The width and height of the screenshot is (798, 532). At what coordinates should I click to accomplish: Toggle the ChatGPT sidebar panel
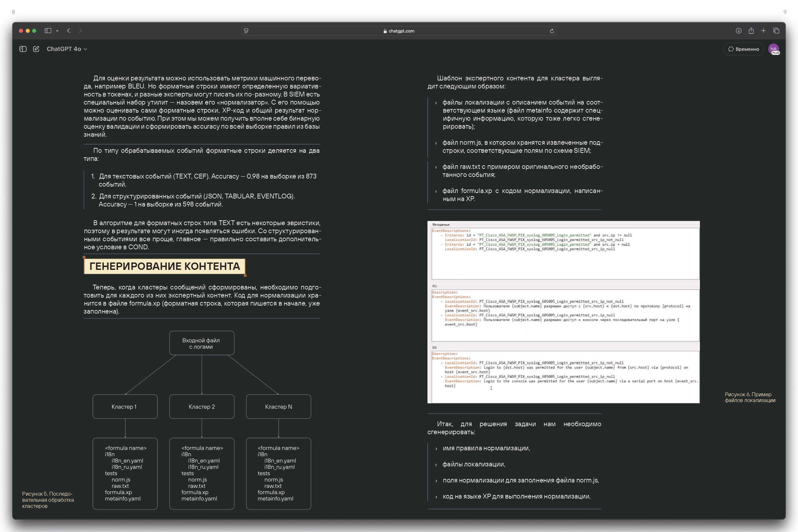pos(23,49)
